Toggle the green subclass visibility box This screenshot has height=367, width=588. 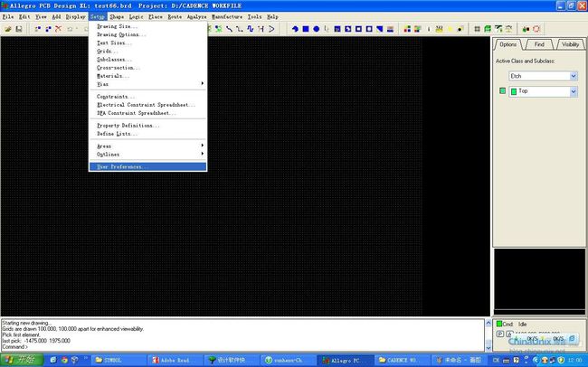[x=502, y=91]
